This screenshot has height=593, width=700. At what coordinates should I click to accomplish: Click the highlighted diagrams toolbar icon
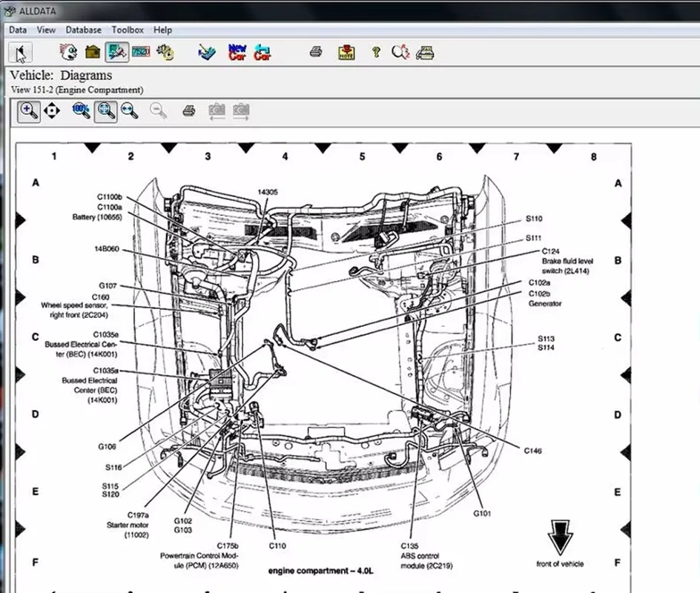coord(116,52)
